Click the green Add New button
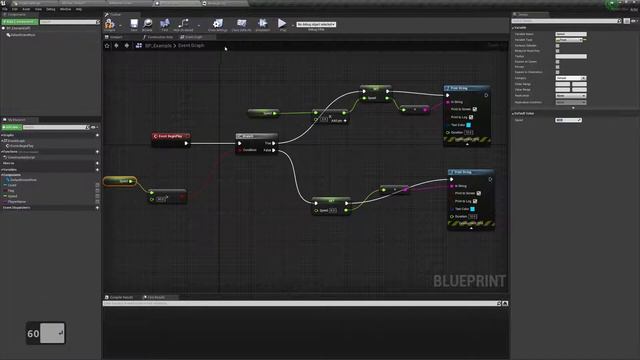Image resolution: width=640 pixels, height=360 pixels. [x=12, y=127]
